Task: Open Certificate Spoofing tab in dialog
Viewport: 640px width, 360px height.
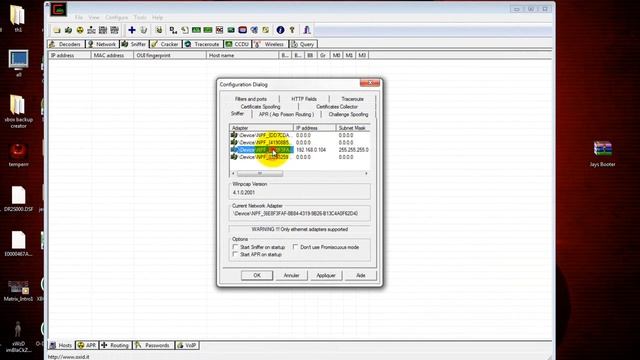Action: click(260, 107)
